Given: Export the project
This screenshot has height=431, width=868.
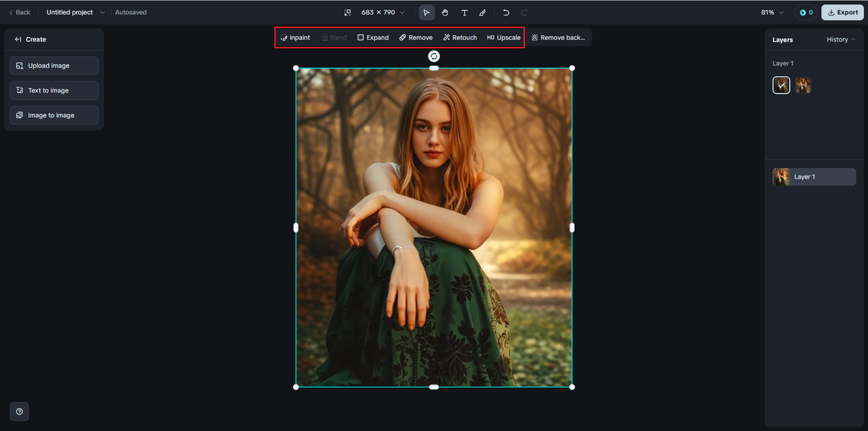Looking at the screenshot, I should coord(842,12).
